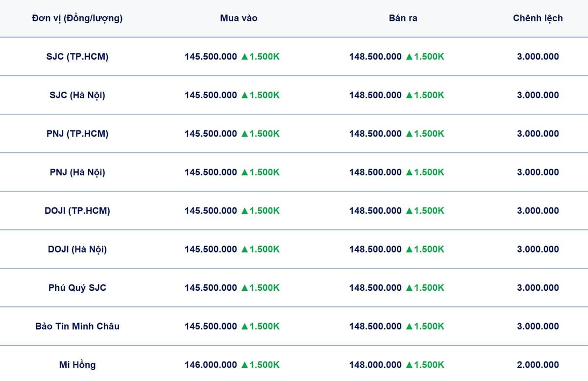Click the green up arrow in PNJ (TP.HCM) Mua vào
588x381 pixels.
coord(245,133)
